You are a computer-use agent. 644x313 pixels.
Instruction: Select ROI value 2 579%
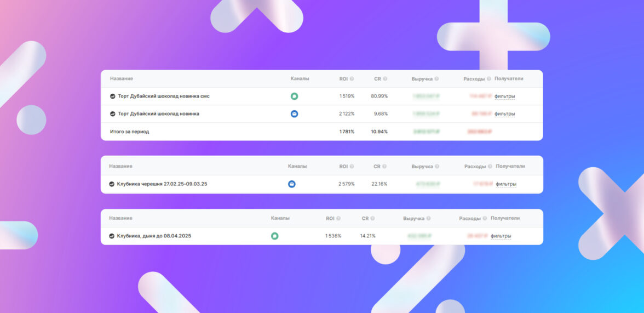pyautogui.click(x=346, y=184)
